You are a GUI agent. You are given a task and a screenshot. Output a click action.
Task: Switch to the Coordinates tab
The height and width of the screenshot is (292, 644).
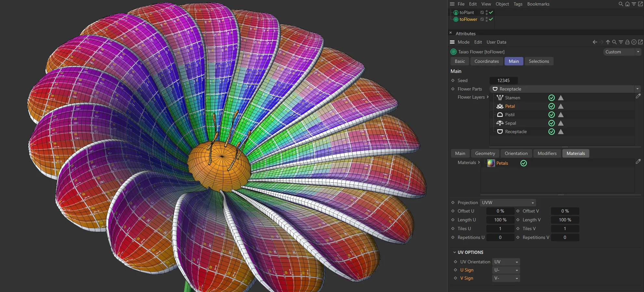pos(486,61)
